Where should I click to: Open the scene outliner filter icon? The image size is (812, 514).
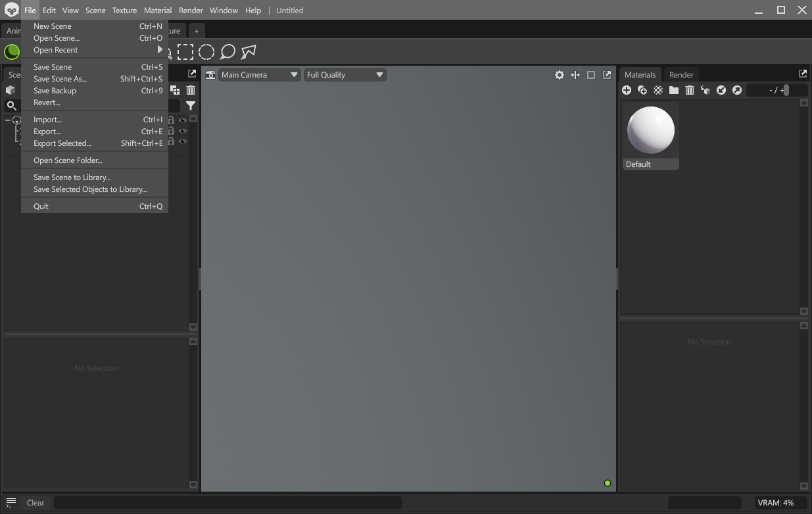click(x=191, y=105)
